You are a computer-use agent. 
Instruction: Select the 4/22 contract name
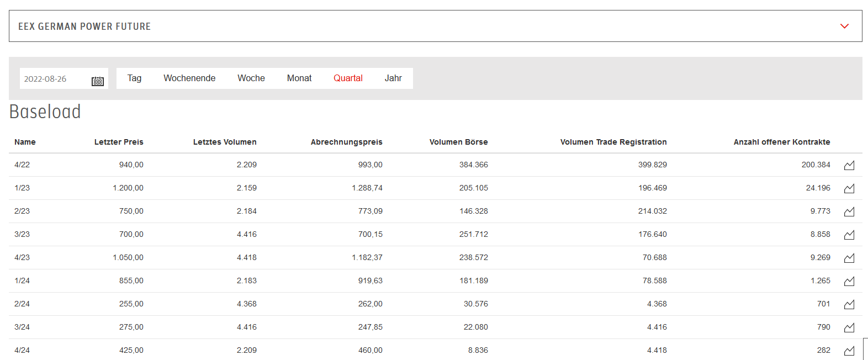22,165
